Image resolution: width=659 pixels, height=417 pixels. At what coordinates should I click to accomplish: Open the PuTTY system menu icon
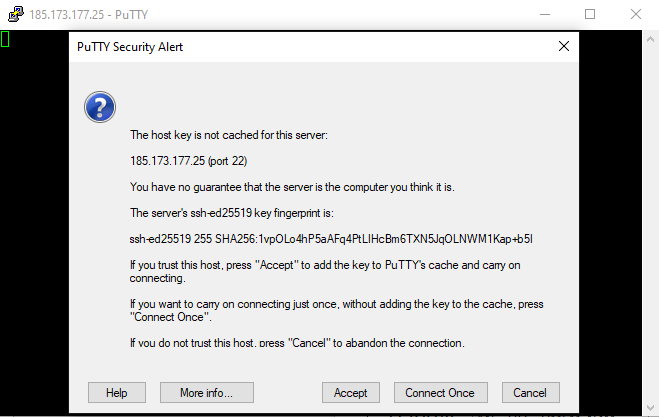pyautogui.click(x=16, y=14)
